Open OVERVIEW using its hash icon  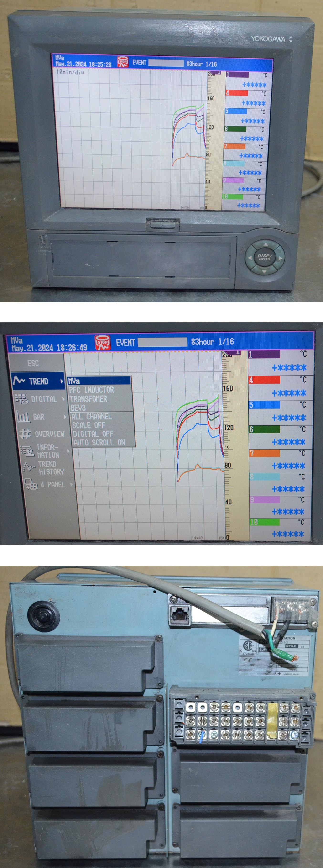[x=25, y=434]
